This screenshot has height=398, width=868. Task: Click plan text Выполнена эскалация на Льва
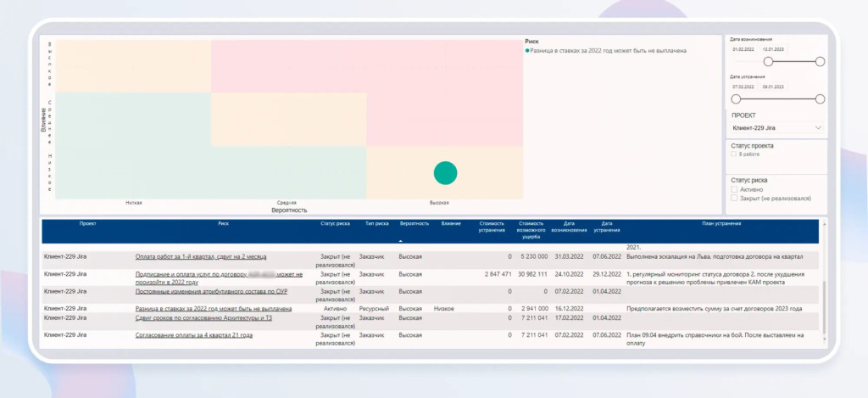[x=715, y=257]
